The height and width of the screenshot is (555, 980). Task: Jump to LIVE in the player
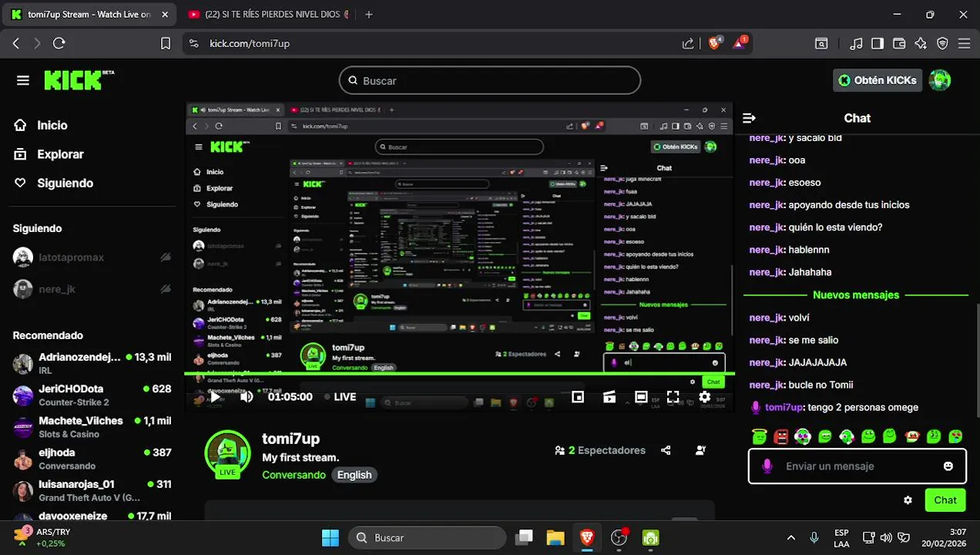[340, 397]
